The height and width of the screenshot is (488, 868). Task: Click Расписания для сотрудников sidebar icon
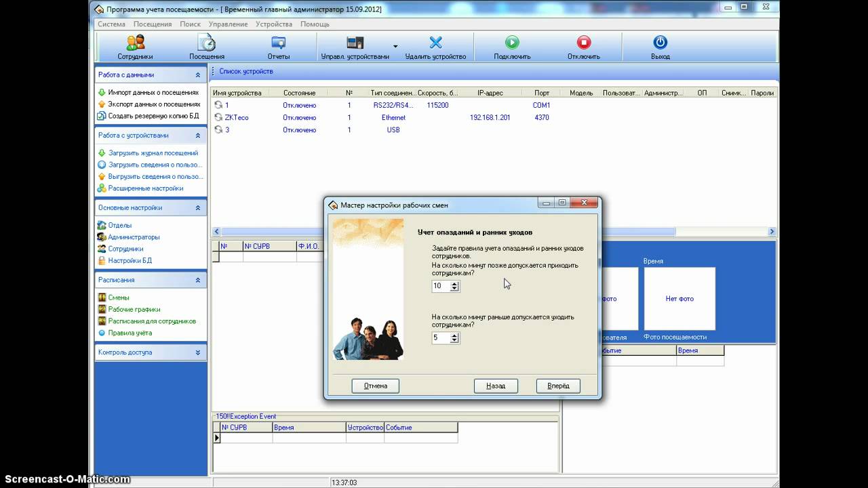(102, 321)
